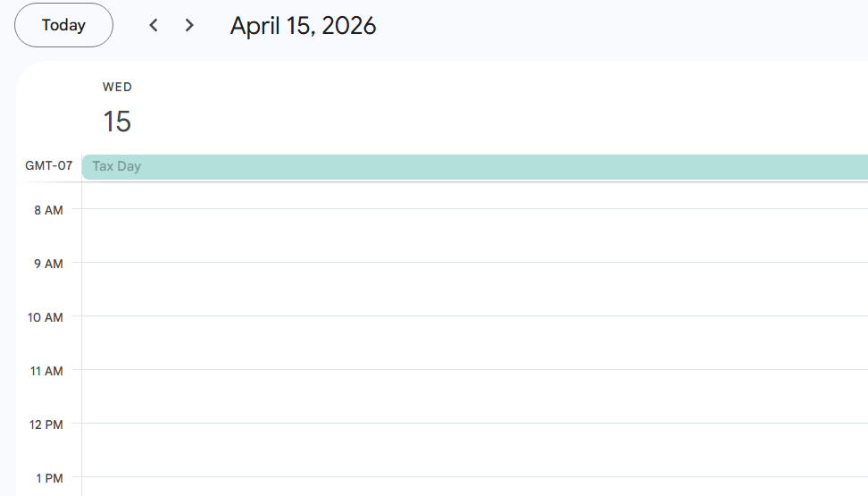This screenshot has height=496, width=868.
Task: Click the 12 PM hour slot
Action: tap(473, 450)
